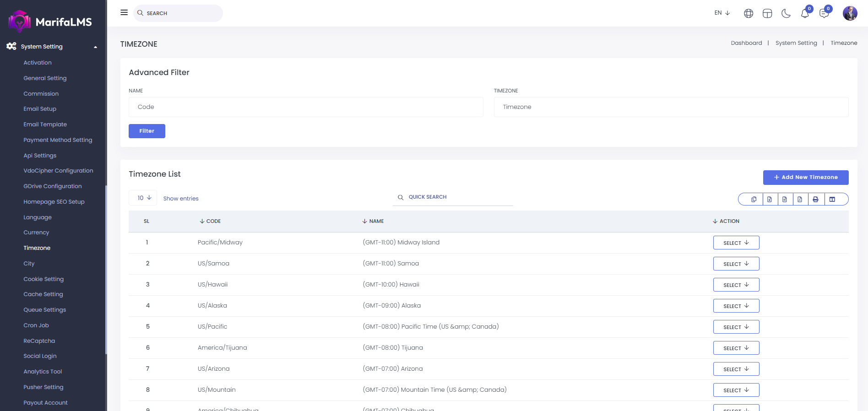Export timezone list to Excel
868x411 pixels.
[770, 199]
